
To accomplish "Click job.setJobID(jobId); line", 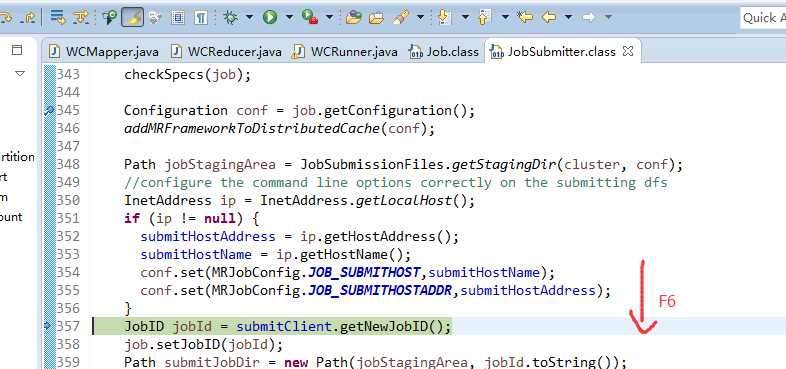I will (204, 344).
